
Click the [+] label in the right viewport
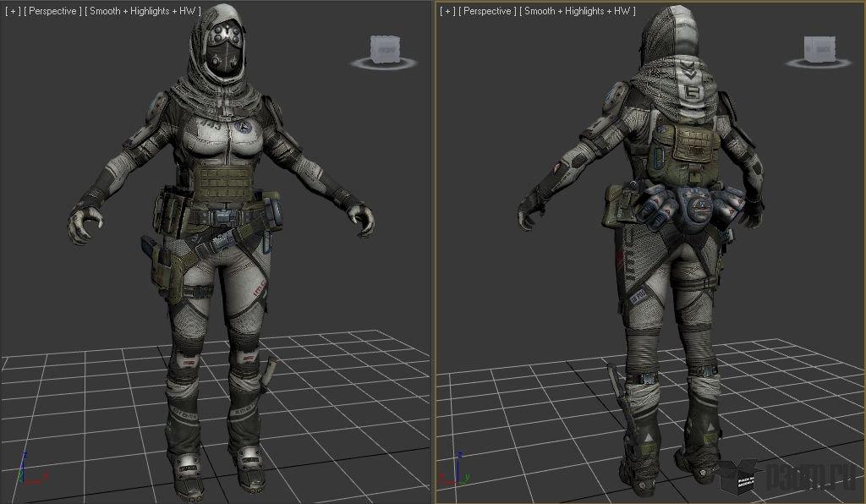pos(447,11)
